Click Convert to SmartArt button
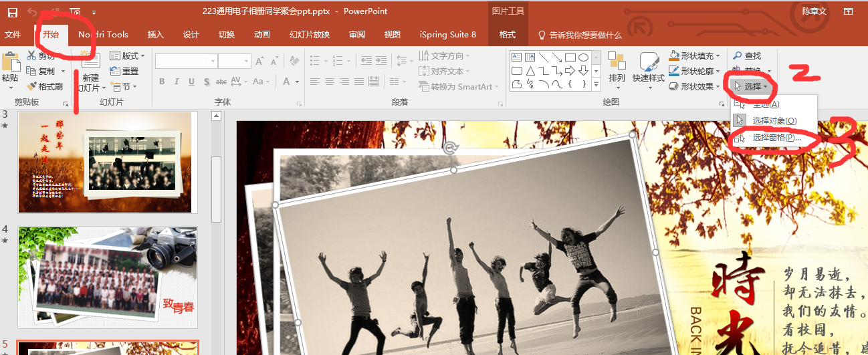Image resolution: width=868 pixels, height=355 pixels. 459,86
